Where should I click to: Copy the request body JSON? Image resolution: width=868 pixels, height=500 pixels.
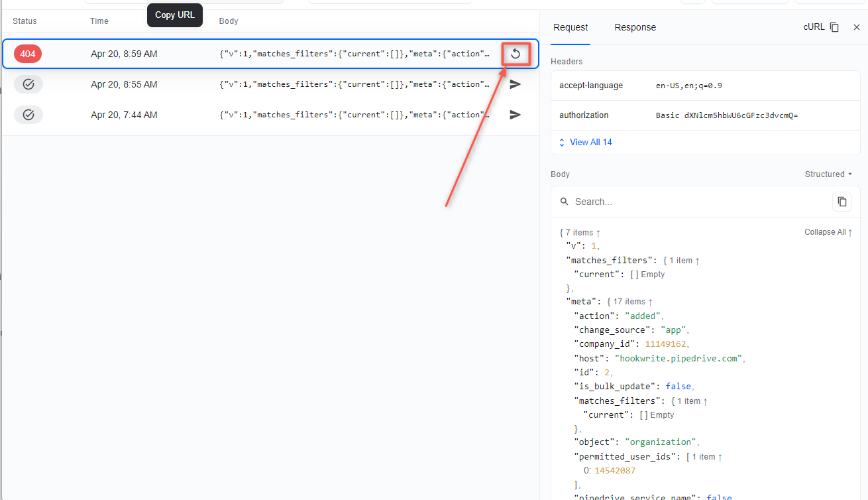pyautogui.click(x=842, y=202)
